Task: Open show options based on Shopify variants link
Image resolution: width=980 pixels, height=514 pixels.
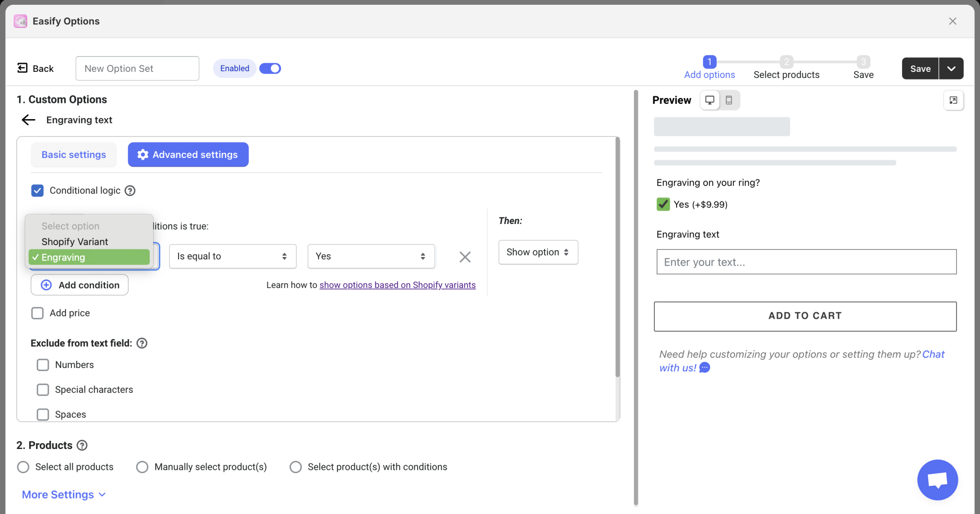Action: tap(397, 285)
